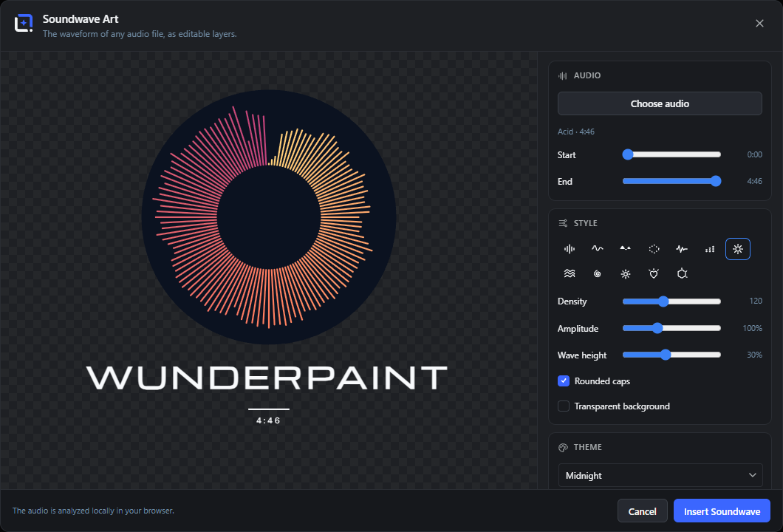Uncheck the Rounded caps checkbox
The height and width of the screenshot is (532, 783).
[x=564, y=381]
